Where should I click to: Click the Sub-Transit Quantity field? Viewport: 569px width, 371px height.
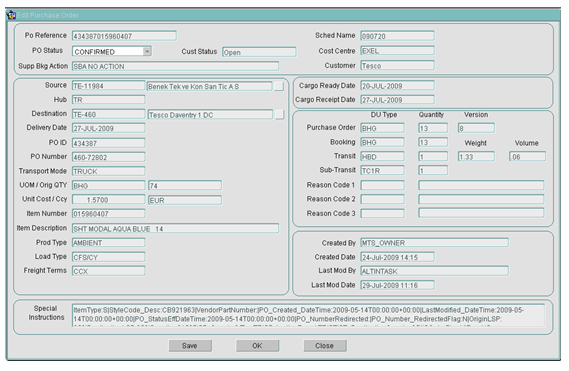[x=433, y=170]
